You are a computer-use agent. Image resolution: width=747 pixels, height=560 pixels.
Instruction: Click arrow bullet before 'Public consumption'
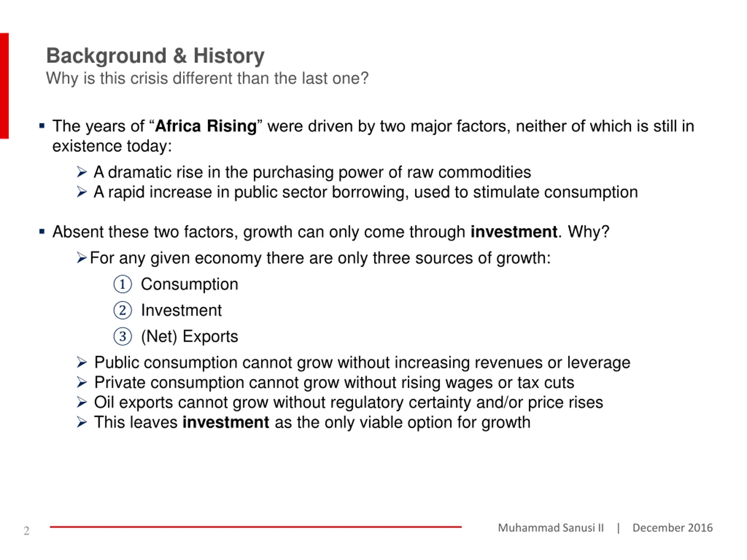[82, 363]
